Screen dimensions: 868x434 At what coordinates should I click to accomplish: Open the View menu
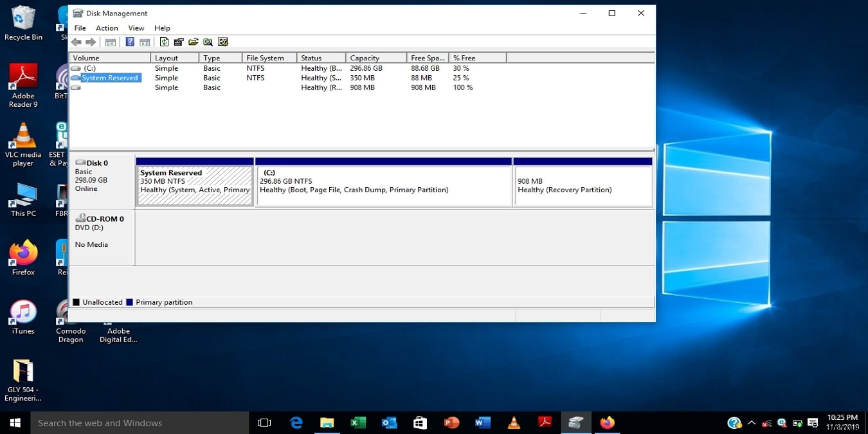click(136, 28)
